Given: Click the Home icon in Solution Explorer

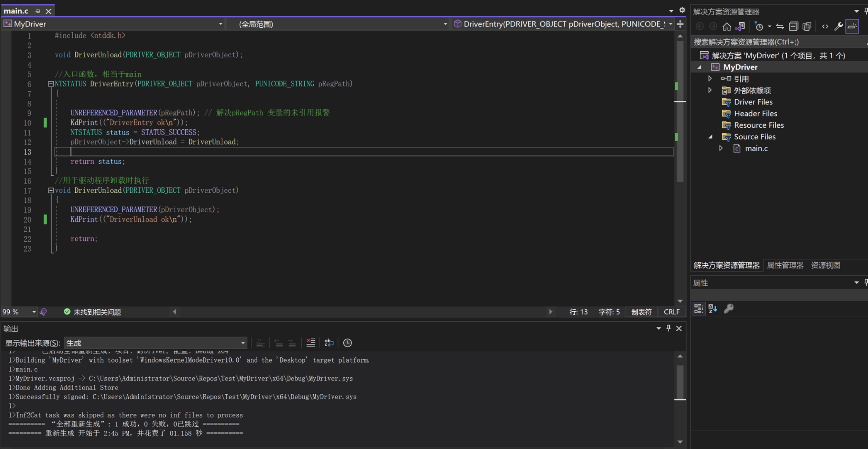Looking at the screenshot, I should (x=727, y=26).
